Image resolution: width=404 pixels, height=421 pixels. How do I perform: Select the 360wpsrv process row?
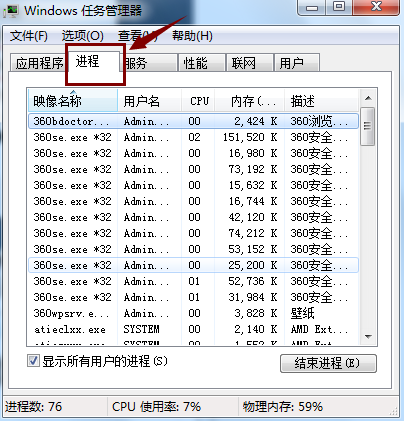coord(193,313)
